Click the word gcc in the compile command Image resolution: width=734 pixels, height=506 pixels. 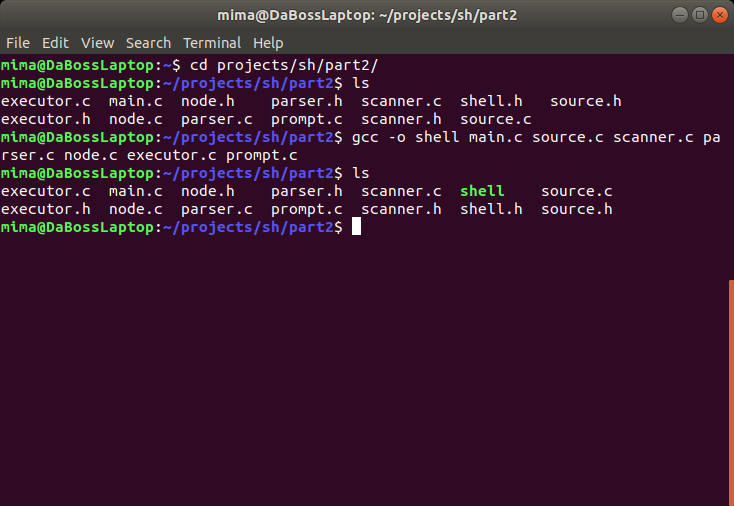point(365,137)
